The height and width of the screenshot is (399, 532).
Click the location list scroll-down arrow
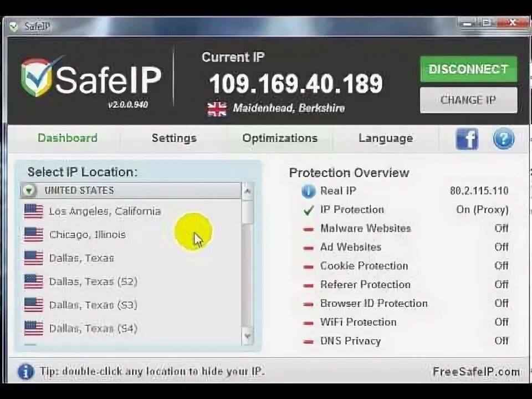pyautogui.click(x=247, y=336)
